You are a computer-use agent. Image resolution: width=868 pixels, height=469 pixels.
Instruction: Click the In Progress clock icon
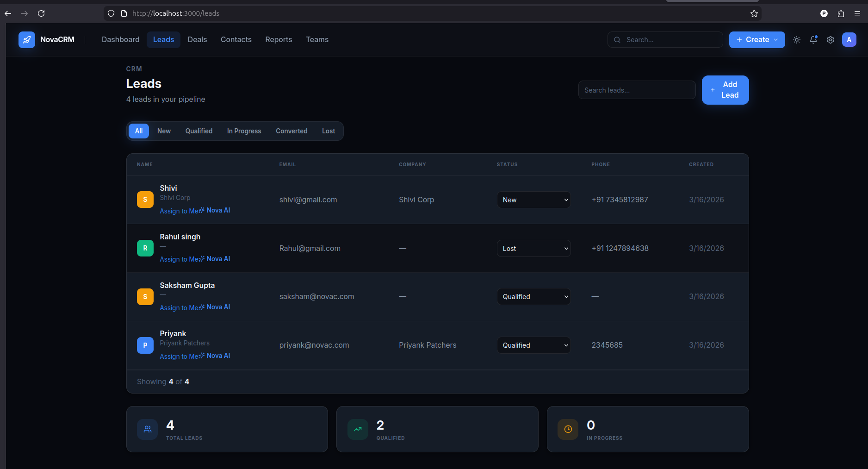(x=568, y=429)
